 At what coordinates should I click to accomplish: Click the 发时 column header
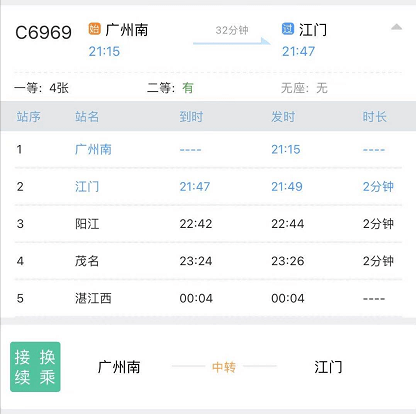[283, 117]
